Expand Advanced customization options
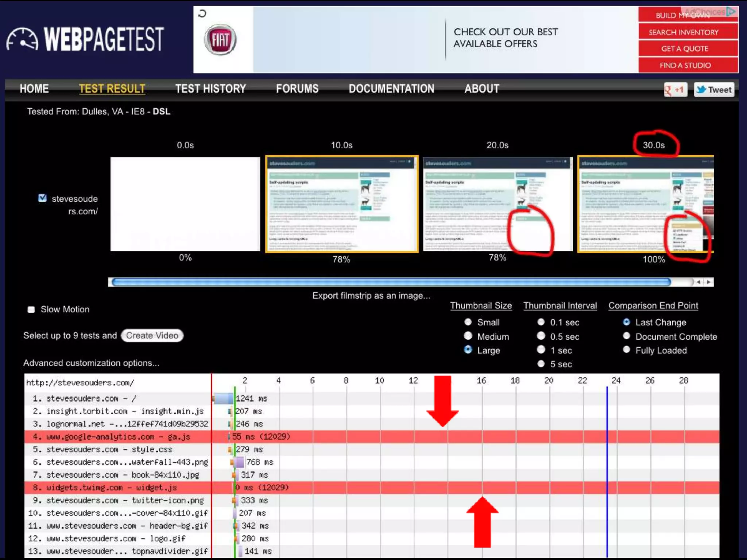Image resolution: width=747 pixels, height=560 pixels. 91,363
